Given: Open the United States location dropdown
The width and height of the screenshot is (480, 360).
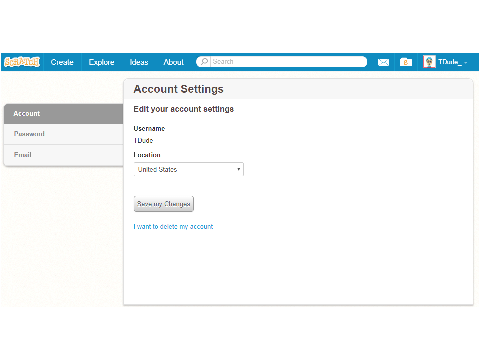Looking at the screenshot, I should pos(189,169).
